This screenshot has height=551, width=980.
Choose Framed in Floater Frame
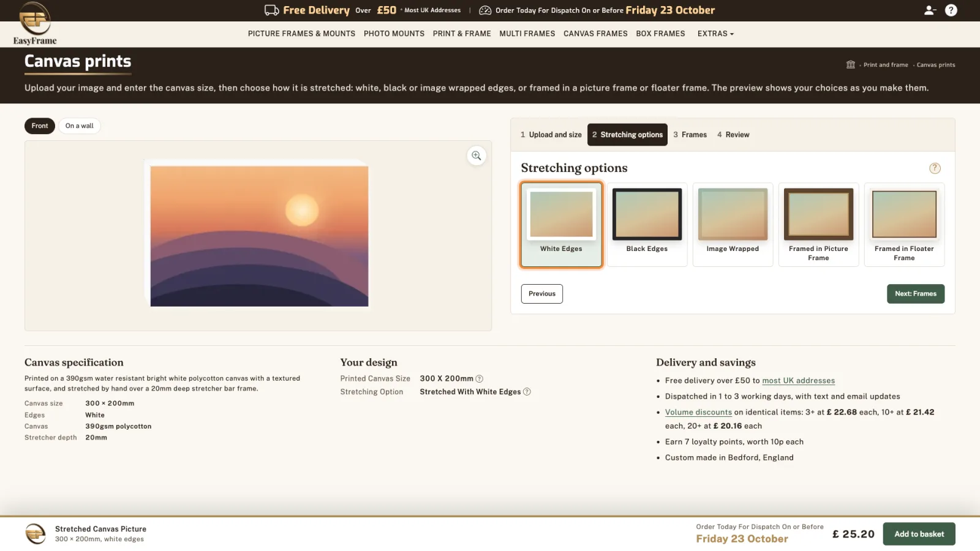[904, 225]
